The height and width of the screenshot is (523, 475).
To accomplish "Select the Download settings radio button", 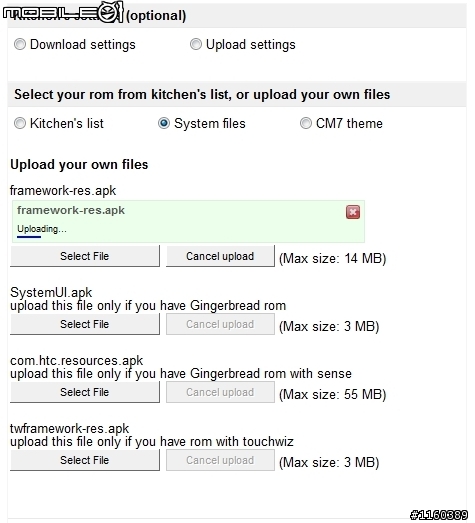I will (20, 44).
